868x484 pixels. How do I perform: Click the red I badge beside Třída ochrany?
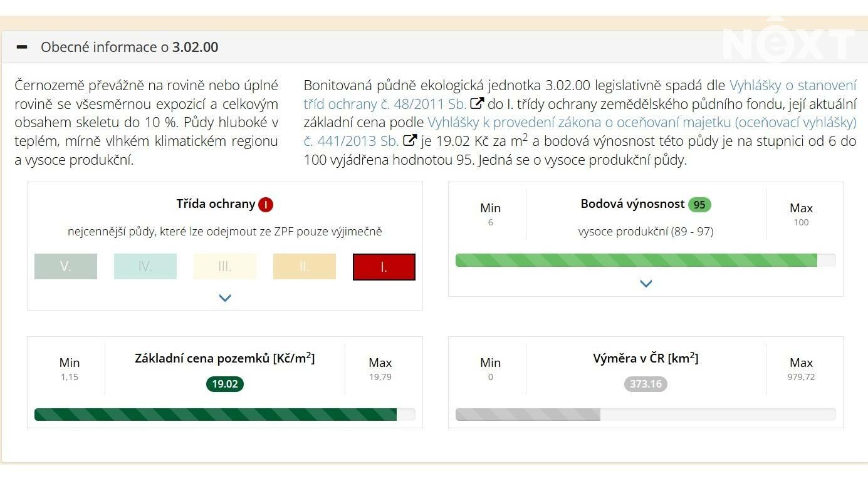pyautogui.click(x=266, y=205)
